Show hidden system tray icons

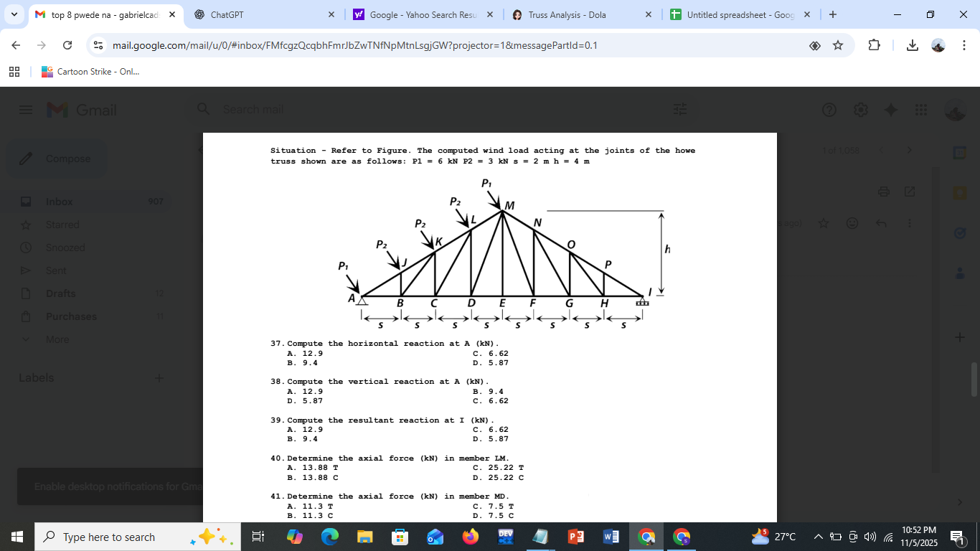coord(819,537)
